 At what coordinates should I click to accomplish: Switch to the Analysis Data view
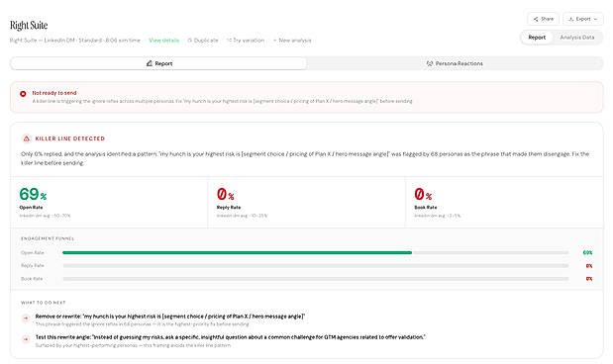click(x=577, y=38)
